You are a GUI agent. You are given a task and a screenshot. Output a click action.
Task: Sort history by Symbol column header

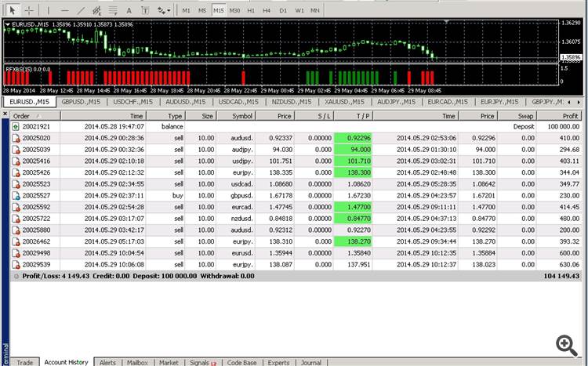pyautogui.click(x=236, y=116)
